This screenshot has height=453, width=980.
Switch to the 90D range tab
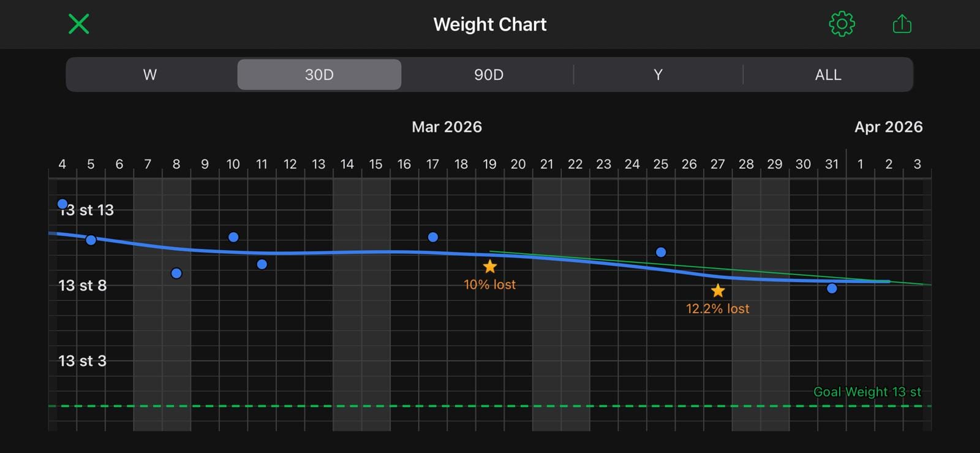point(489,75)
